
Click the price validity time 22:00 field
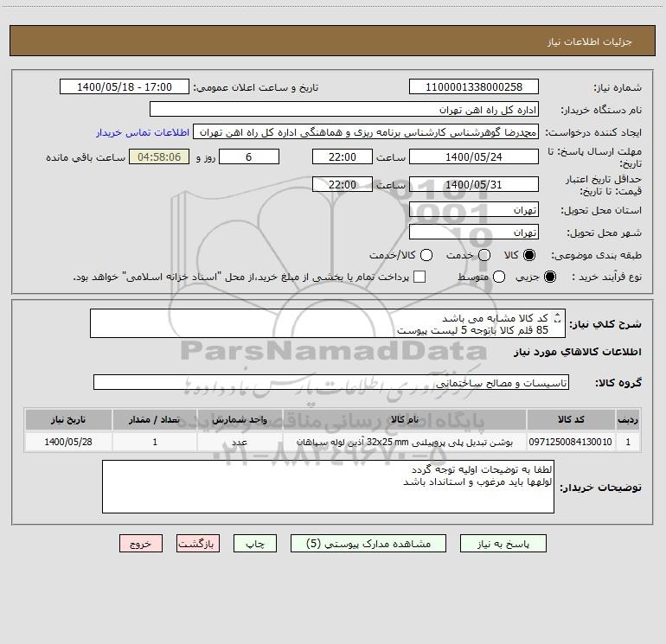point(343,184)
